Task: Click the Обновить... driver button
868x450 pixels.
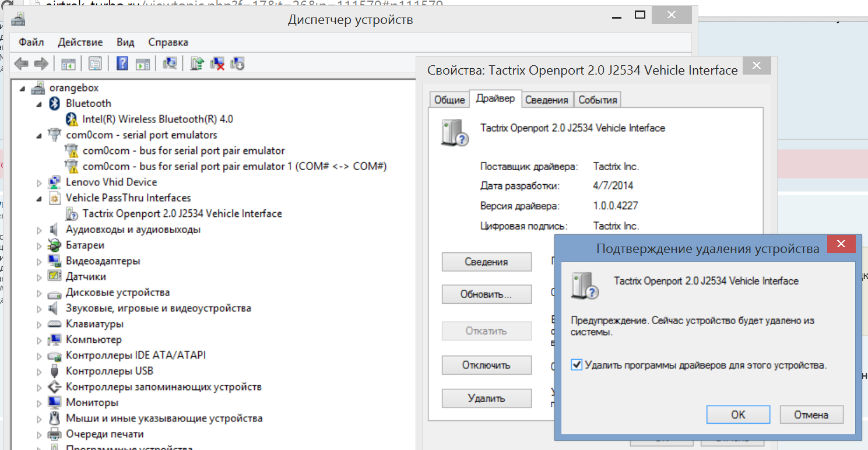Action: coord(486,294)
